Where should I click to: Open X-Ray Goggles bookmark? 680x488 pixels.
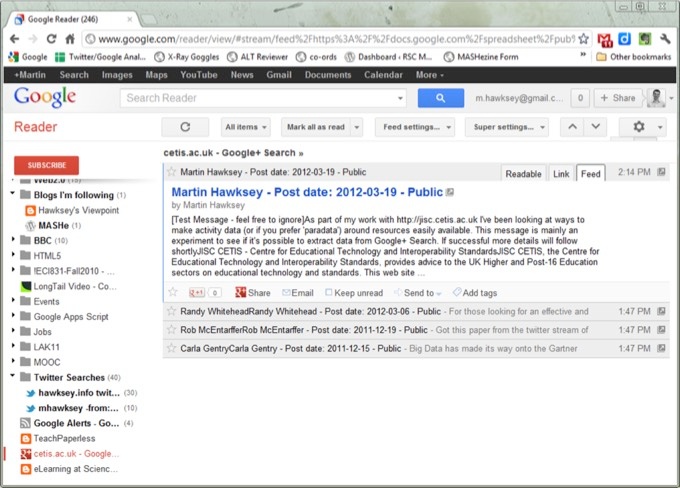(x=187, y=57)
